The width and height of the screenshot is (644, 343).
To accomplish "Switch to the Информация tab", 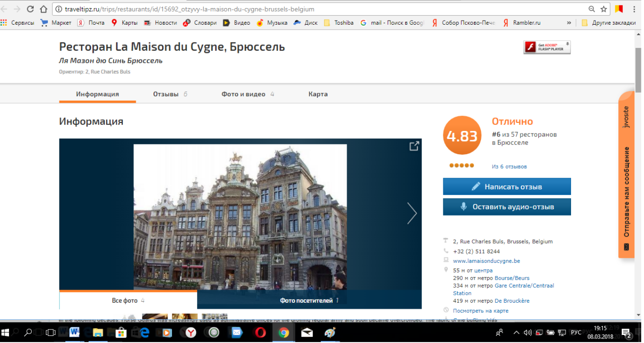I will (x=98, y=94).
